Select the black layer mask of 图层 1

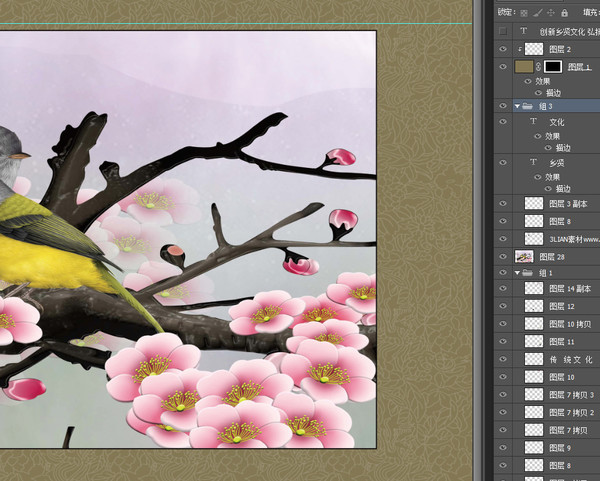(x=553, y=67)
